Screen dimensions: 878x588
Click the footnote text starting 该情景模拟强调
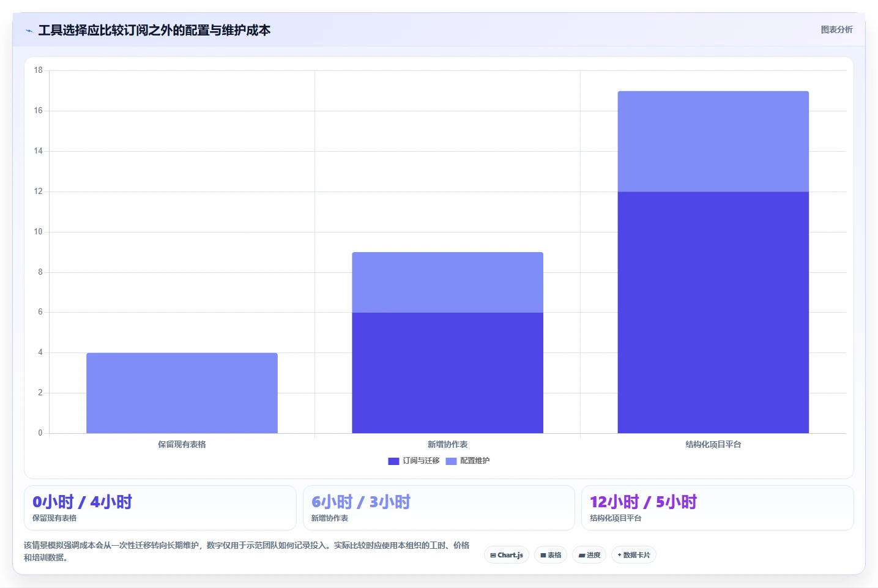(x=247, y=551)
